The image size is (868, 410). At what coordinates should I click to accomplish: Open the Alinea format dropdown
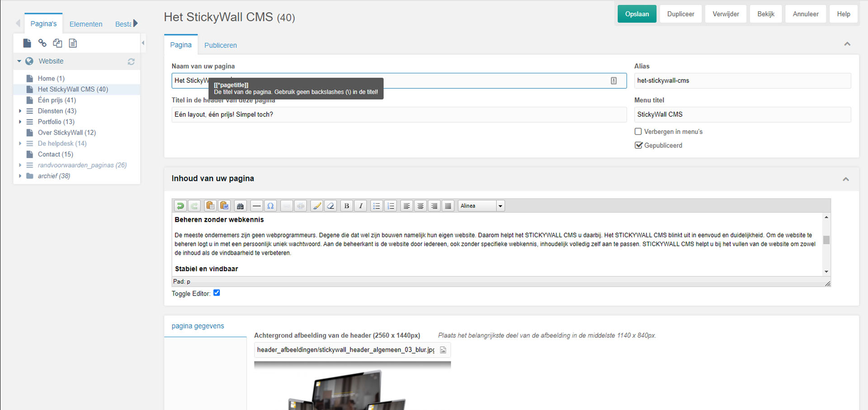click(500, 206)
